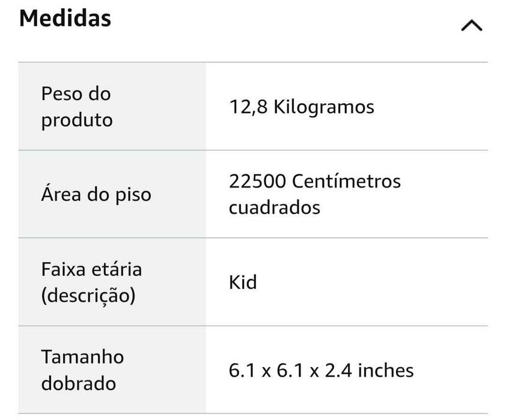This screenshot has width=506, height=420.
Task: Click the word 'dobrado'
Action: 79,383
